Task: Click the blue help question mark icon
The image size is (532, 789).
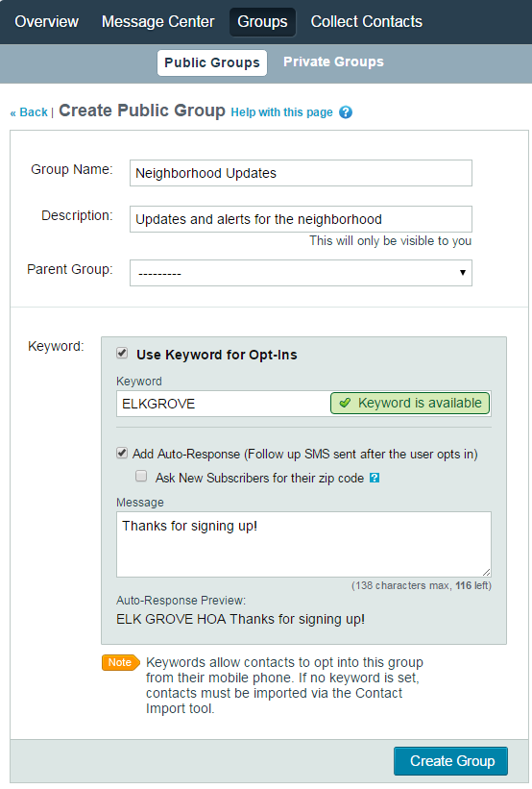Action: (346, 112)
